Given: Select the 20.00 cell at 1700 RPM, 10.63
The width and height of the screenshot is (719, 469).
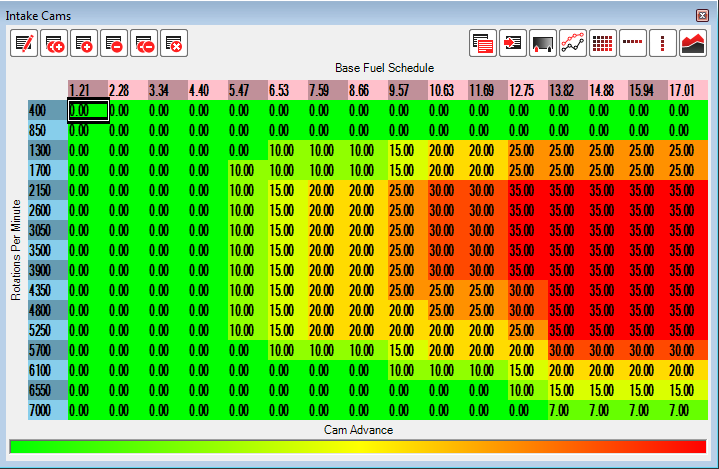Looking at the screenshot, I should pos(448,171).
